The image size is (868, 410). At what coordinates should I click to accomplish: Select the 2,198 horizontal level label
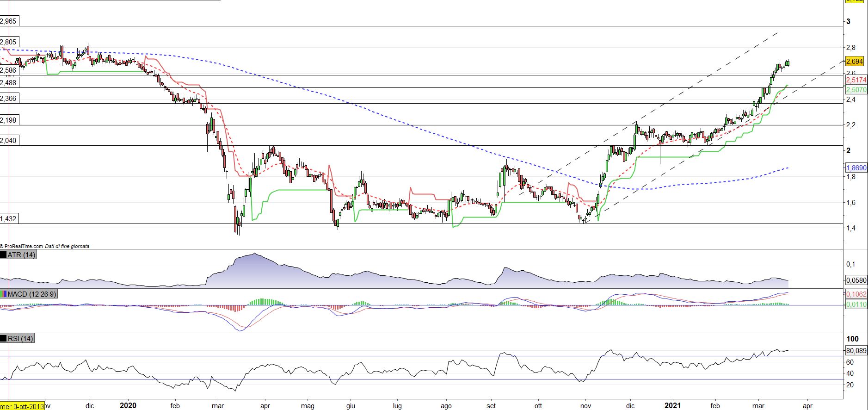8,120
